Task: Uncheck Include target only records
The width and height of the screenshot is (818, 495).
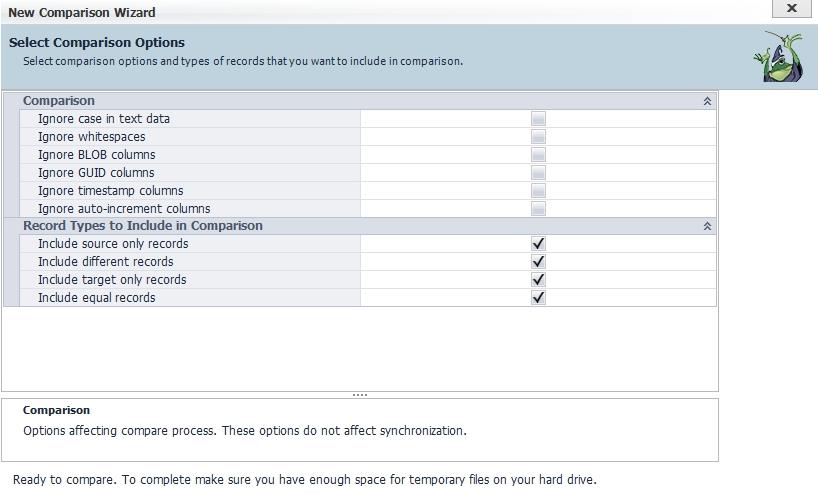Action: 538,280
